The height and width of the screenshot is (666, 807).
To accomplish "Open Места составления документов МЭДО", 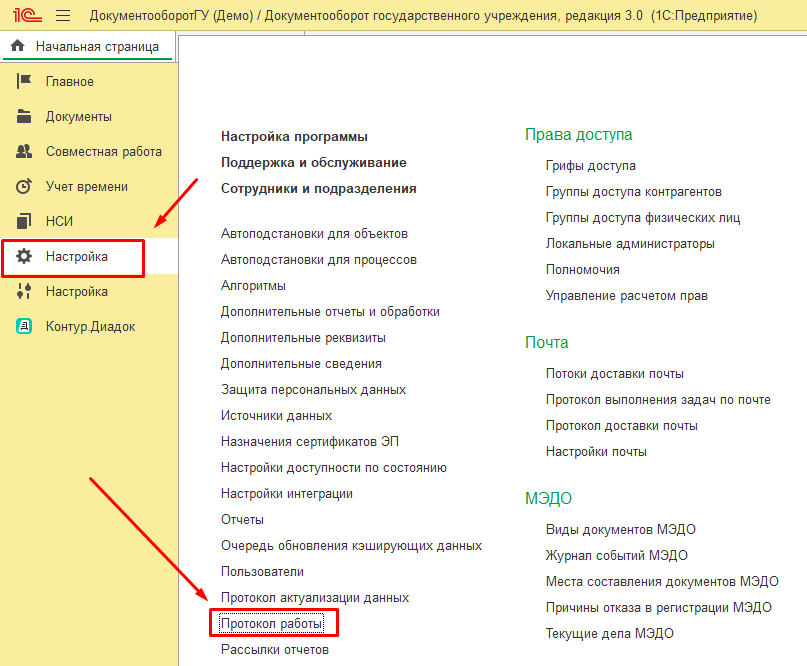I will click(662, 582).
